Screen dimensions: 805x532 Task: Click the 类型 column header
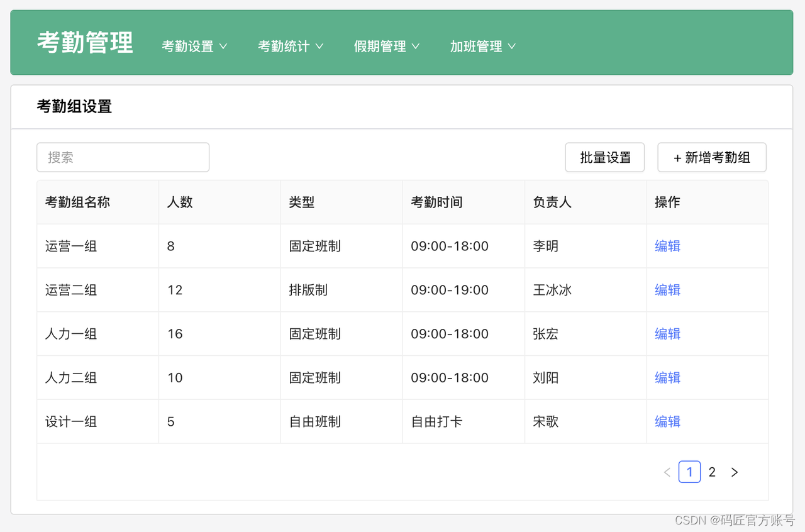point(341,202)
